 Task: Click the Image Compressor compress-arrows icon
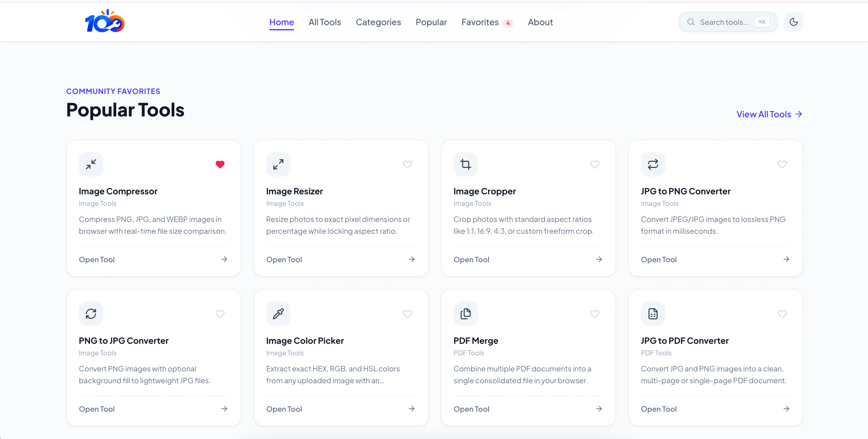click(x=91, y=164)
